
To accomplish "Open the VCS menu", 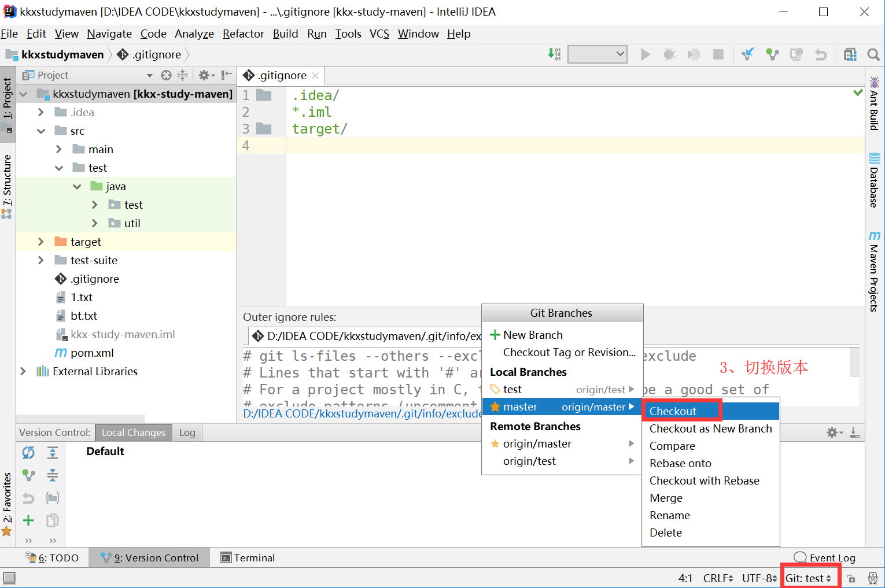I will [x=379, y=34].
